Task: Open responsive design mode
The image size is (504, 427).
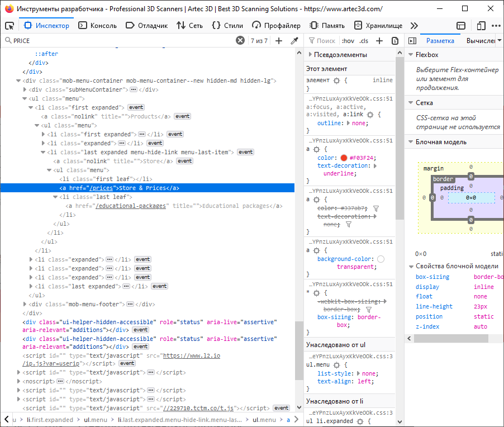Action: click(x=481, y=26)
